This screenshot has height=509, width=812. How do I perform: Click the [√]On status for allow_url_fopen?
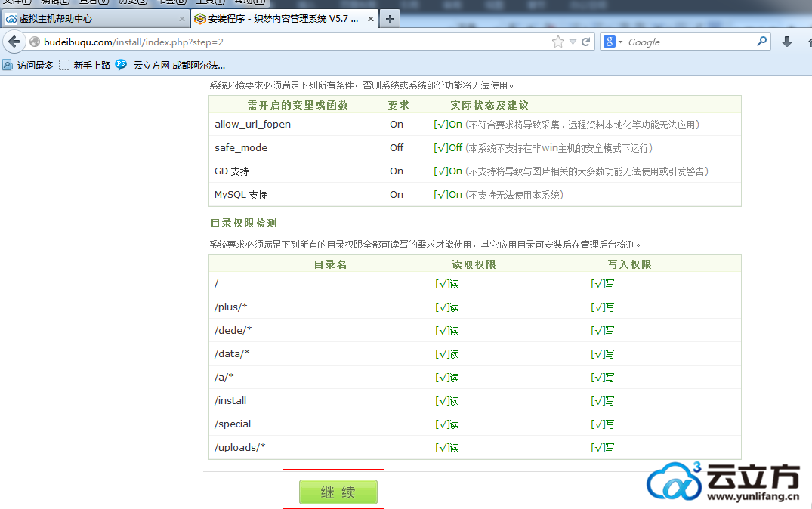[448, 125]
